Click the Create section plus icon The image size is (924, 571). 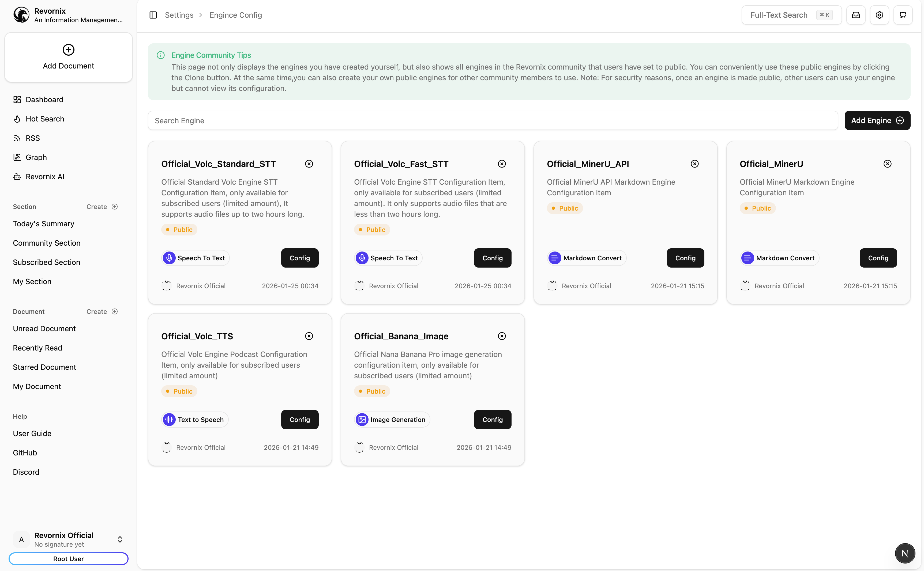point(115,207)
